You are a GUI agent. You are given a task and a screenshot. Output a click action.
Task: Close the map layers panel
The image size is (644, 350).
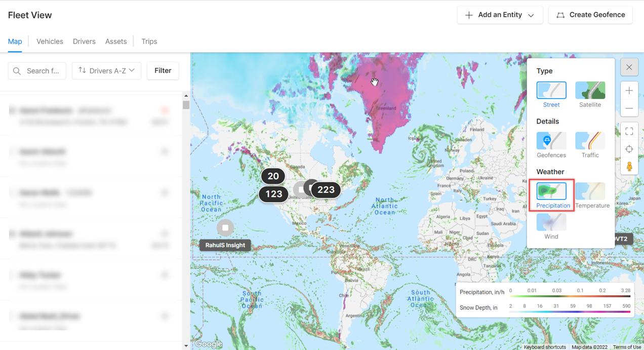[x=629, y=67]
